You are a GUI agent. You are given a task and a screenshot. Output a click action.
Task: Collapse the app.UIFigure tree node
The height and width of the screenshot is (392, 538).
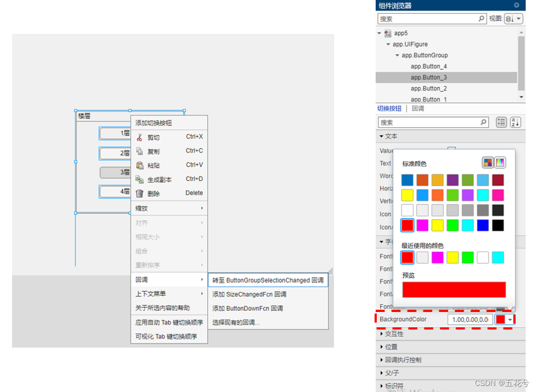click(388, 44)
